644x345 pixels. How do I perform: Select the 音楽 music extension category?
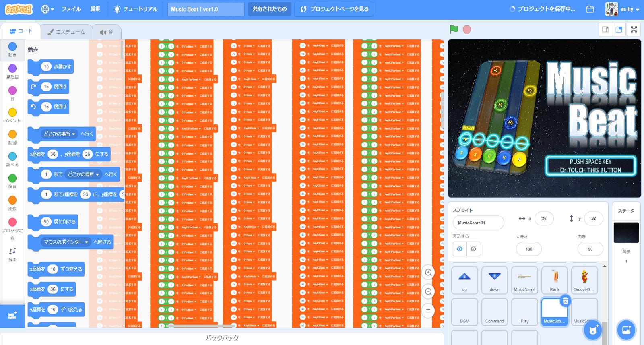point(12,254)
